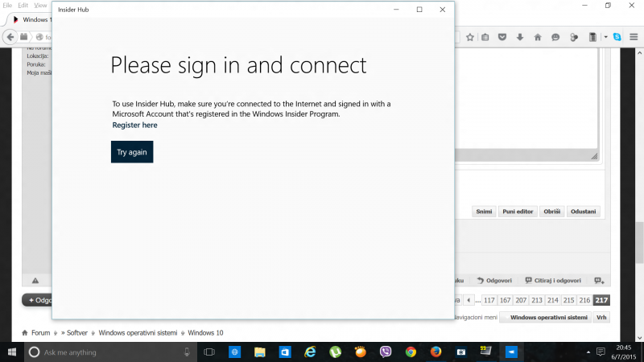Open File Explorer from taskbar
The image size is (644, 362).
click(259, 352)
